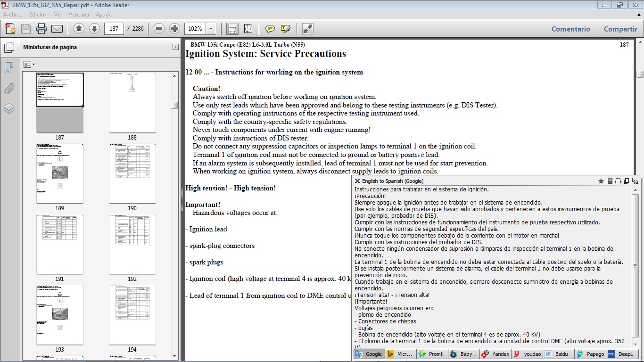This screenshot has height=362, width=644.
Task: Collapse the Miniaturas de página panel
Action: click(x=175, y=47)
